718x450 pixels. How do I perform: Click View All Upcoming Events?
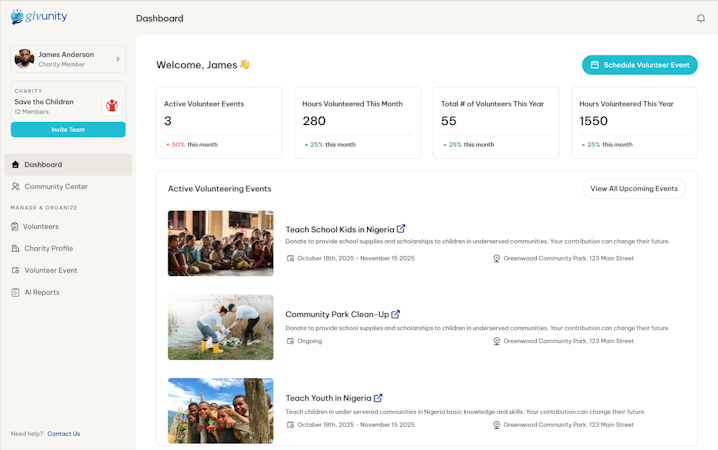[634, 188]
